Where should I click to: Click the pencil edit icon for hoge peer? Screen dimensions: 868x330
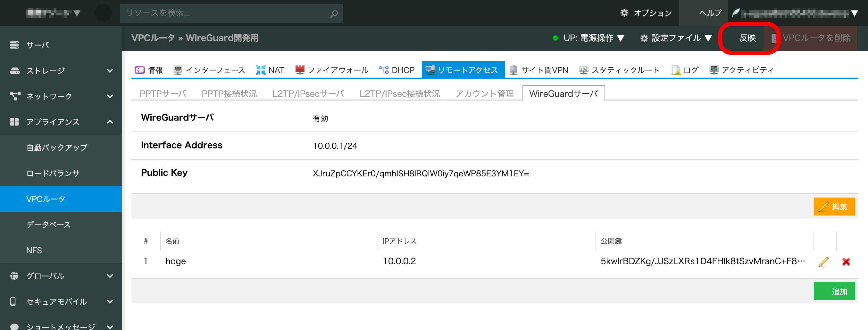tap(823, 262)
